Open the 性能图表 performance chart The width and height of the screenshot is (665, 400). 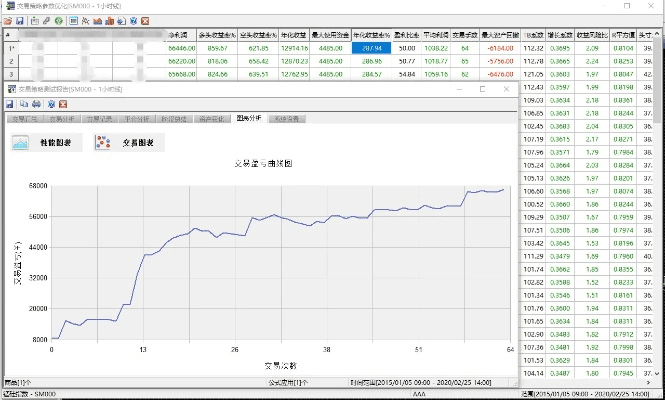click(x=43, y=144)
